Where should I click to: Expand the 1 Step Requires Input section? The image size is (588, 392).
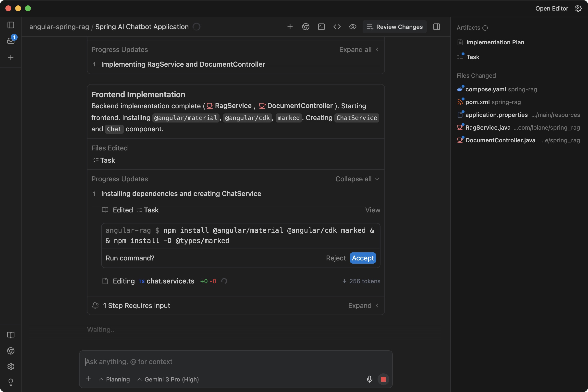pos(363,306)
